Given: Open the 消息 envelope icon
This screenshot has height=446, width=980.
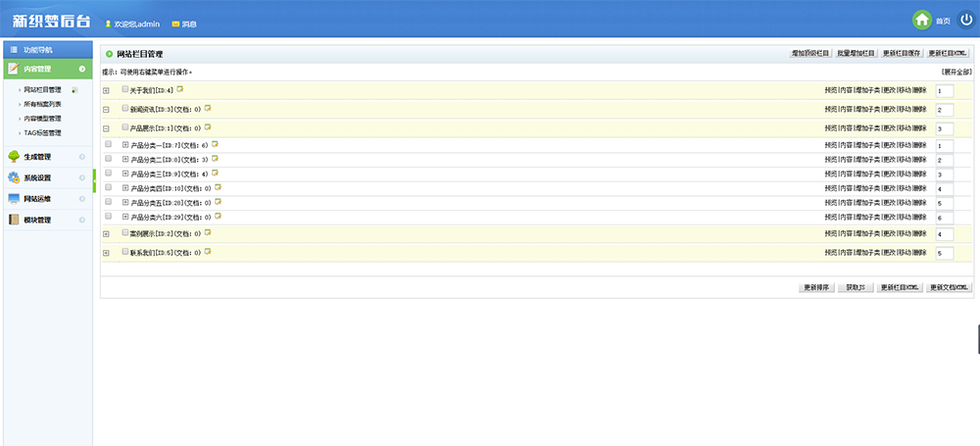Looking at the screenshot, I should (175, 23).
